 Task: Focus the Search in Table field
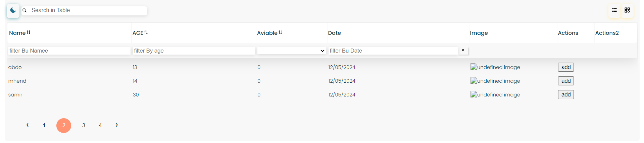pos(88,10)
